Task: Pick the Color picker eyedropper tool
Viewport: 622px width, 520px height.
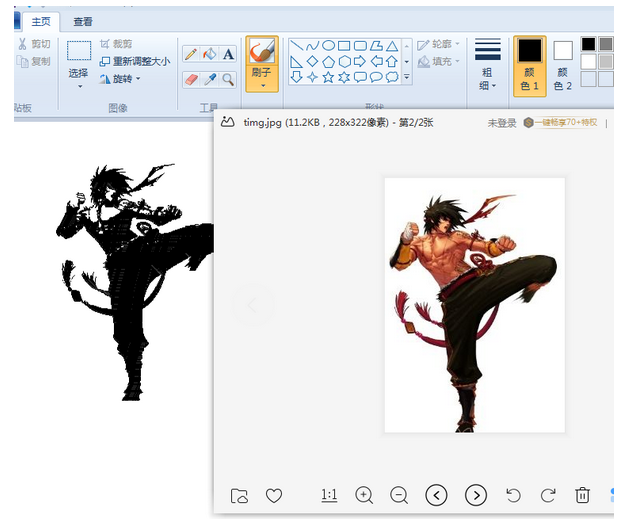Action: point(209,80)
